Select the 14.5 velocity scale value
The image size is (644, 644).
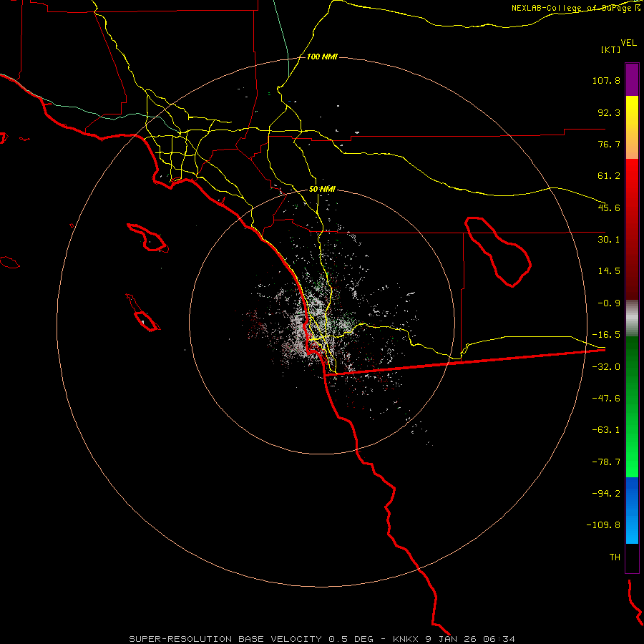click(609, 271)
